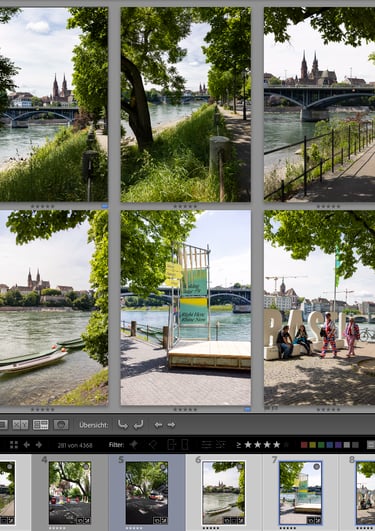Screen dimensions: 375x531
Task: Toggle quick collection circle on thumbnail 7
Action: click(x=317, y=467)
